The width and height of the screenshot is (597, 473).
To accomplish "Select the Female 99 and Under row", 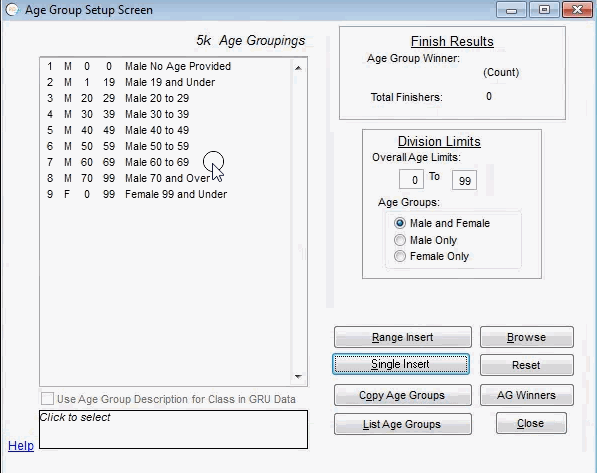I will click(x=166, y=194).
